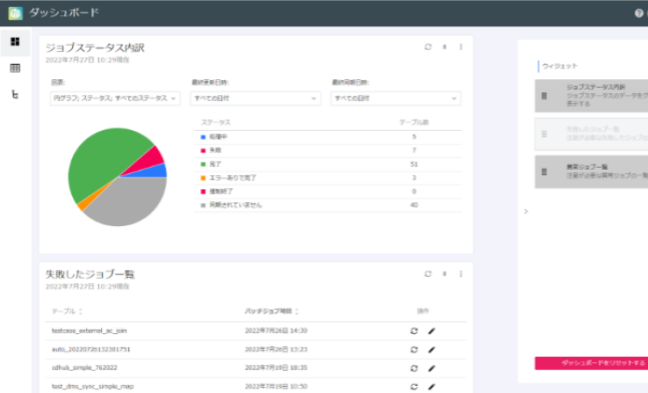The height and width of the screenshot is (393, 648).
Task: Open the more menu of ジョブステータス内訳
Action: (461, 47)
